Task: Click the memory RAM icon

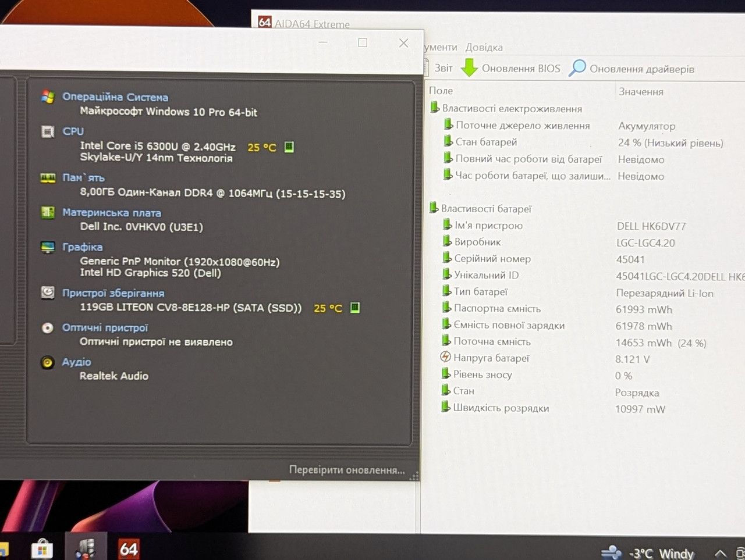Action: [48, 178]
